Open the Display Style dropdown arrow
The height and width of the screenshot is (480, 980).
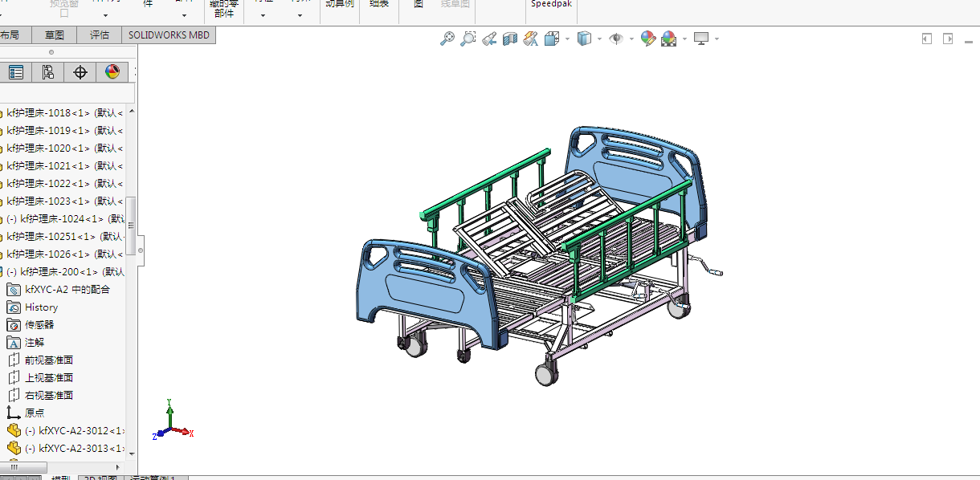[x=599, y=39]
